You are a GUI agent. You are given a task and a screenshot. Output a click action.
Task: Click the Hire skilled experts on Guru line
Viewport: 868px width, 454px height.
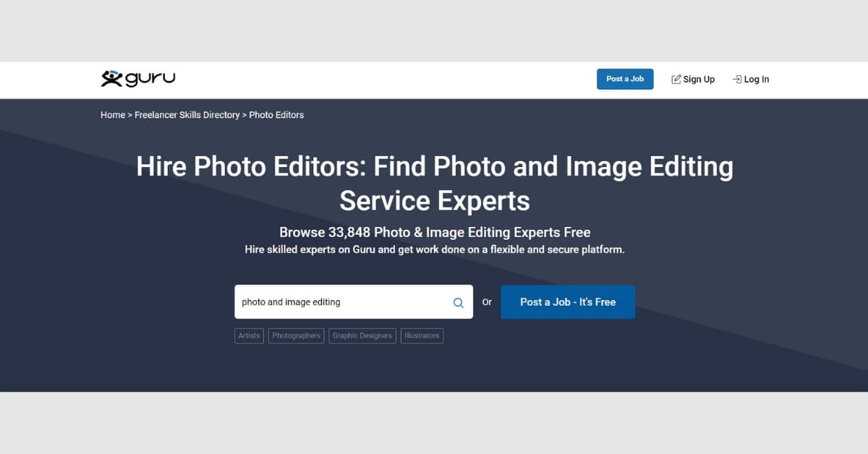click(x=435, y=249)
